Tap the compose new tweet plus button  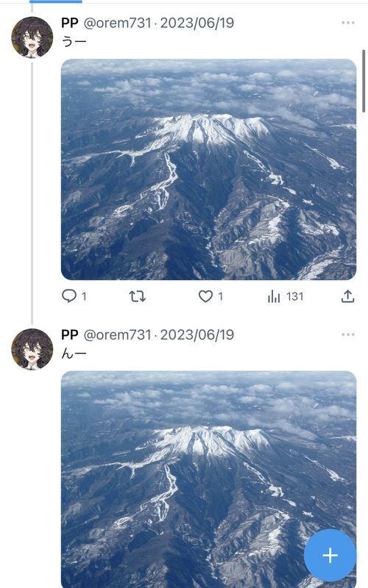coord(330,555)
